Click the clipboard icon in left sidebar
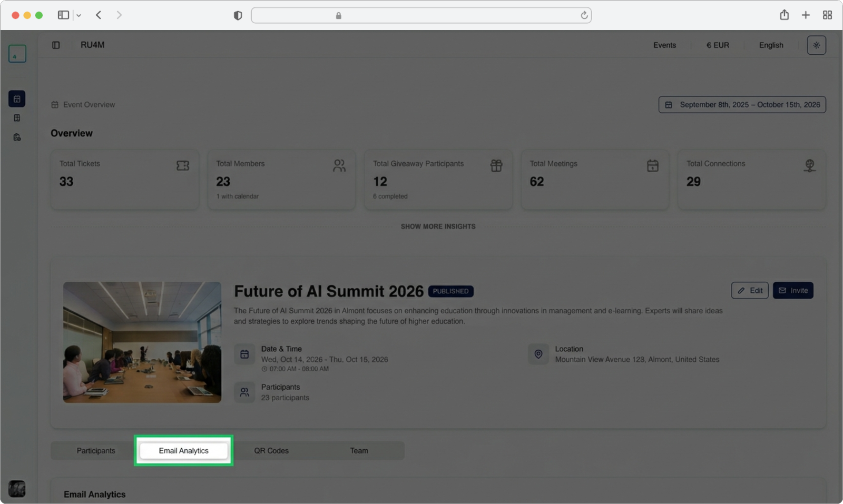843x504 pixels. 17,118
